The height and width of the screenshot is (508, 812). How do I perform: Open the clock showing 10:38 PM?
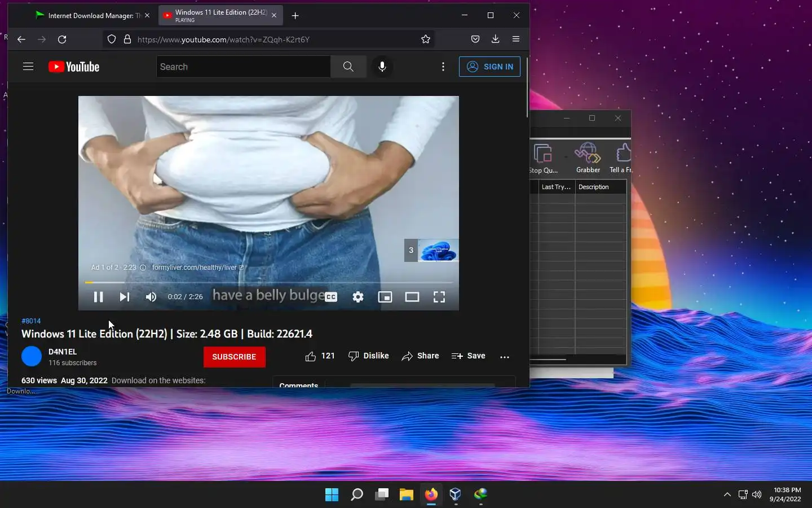785,494
